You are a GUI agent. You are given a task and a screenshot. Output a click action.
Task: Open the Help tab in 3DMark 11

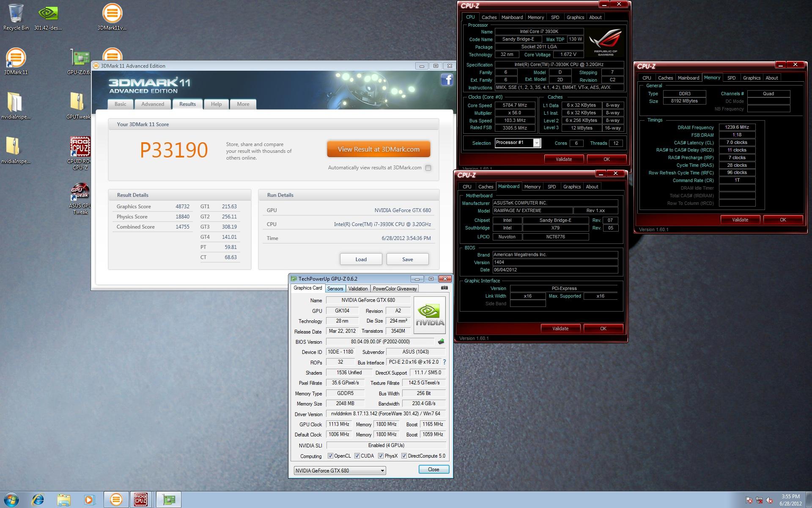tap(216, 104)
